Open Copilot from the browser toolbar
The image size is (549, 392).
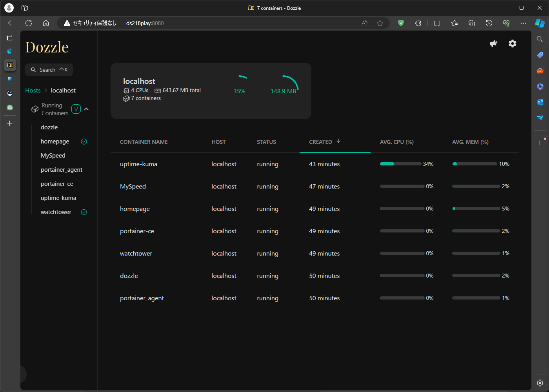click(540, 23)
